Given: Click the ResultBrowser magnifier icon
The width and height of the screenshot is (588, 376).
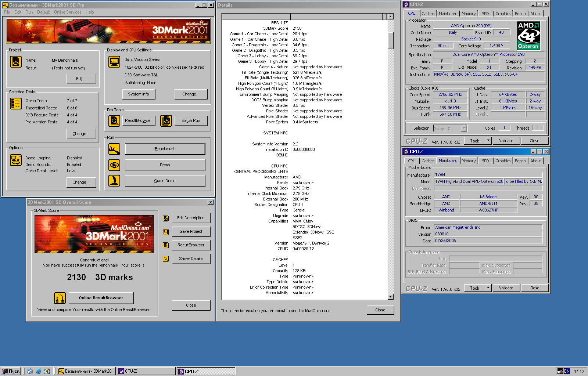Looking at the screenshot, I should point(114,120).
